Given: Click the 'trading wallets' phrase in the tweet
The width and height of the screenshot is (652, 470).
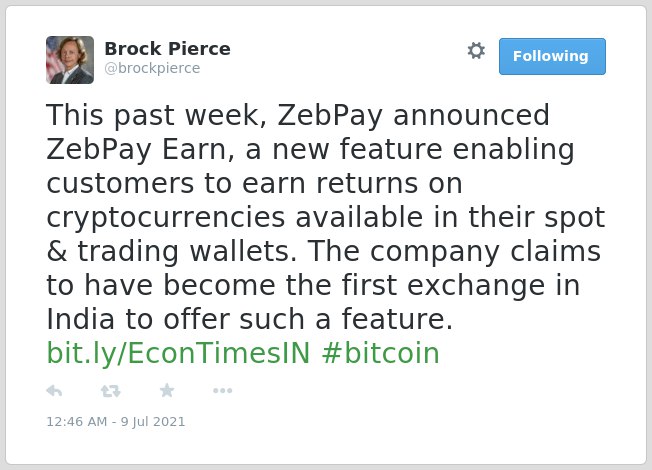Looking at the screenshot, I should pos(187,252).
